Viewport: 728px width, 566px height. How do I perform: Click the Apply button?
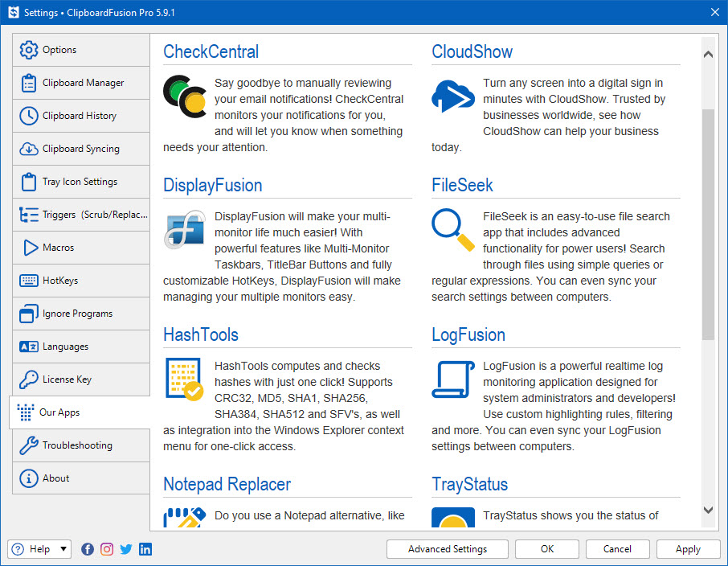click(688, 549)
